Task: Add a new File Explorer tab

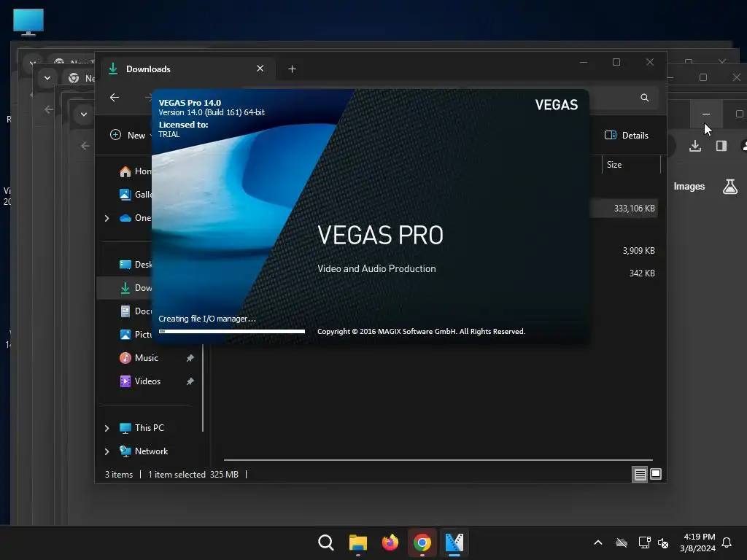Action: 292,69
